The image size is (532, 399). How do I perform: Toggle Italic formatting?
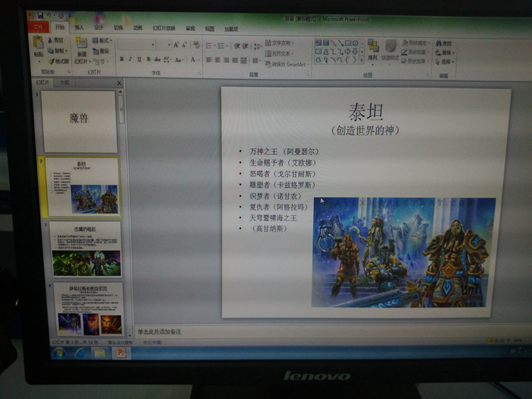click(x=130, y=59)
